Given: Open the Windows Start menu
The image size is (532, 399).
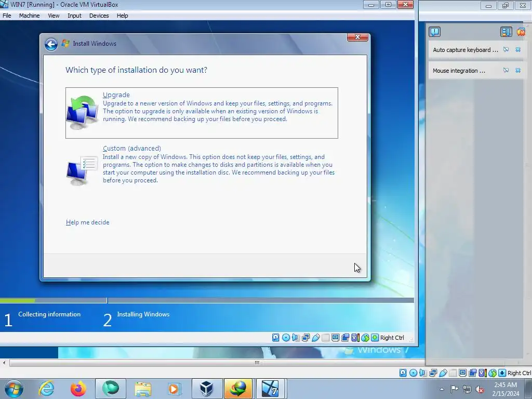Looking at the screenshot, I should 14,389.
